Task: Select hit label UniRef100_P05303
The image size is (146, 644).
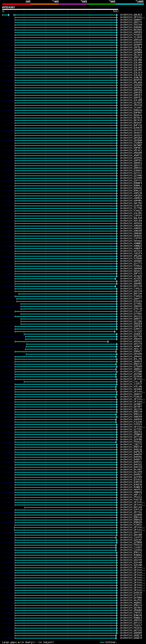Action: (131, 424)
